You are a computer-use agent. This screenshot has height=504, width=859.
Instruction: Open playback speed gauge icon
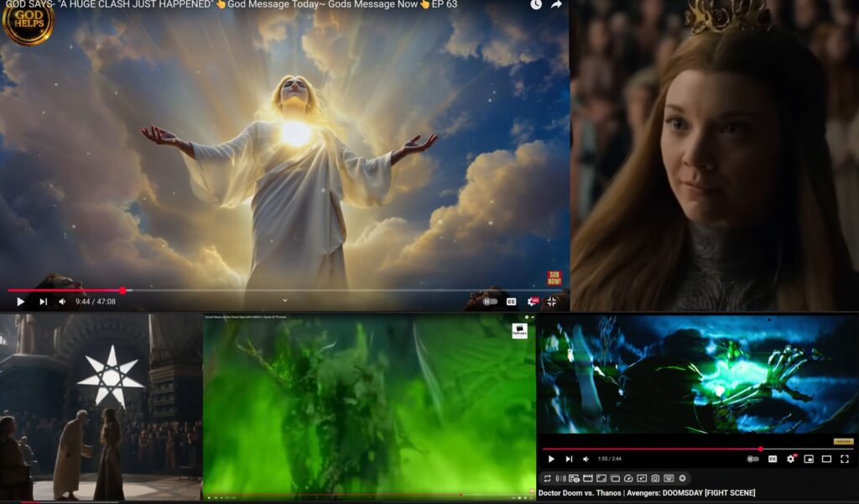[628, 478]
